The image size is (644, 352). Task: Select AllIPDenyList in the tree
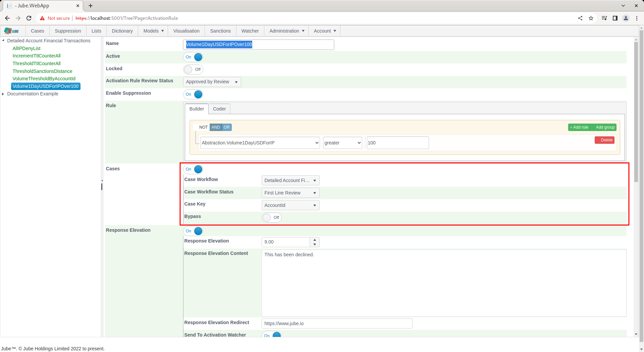pos(26,48)
